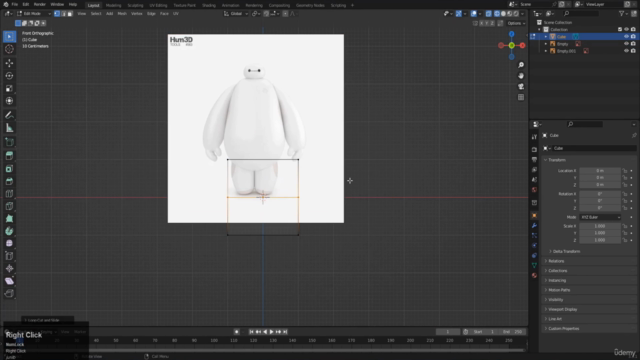Open Global transform orientation dropdown
This screenshot has height=360, width=640.
point(236,13)
